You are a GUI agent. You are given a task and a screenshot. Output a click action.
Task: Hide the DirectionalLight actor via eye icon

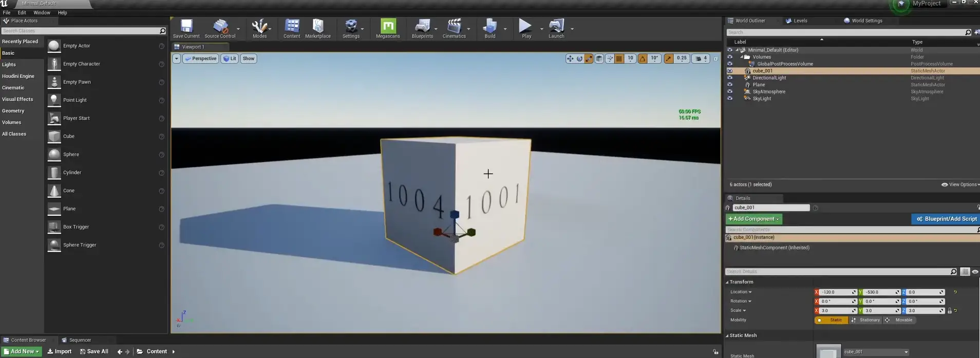[x=730, y=78]
